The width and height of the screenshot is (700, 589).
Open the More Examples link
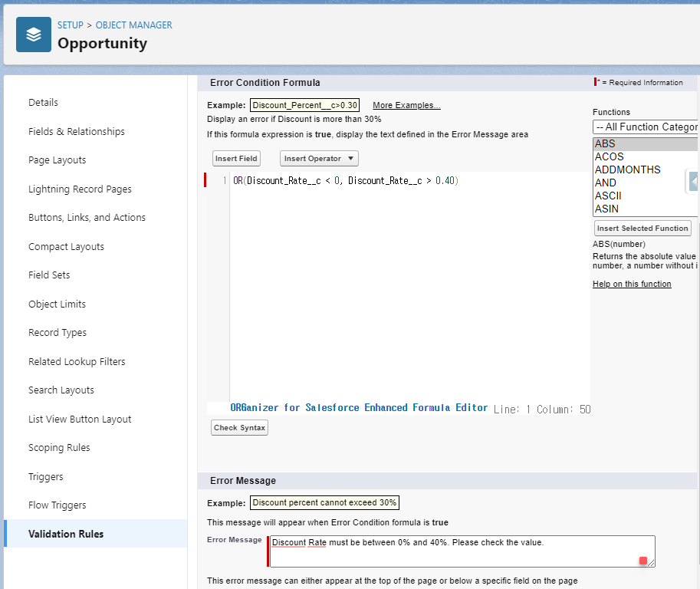pyautogui.click(x=406, y=105)
